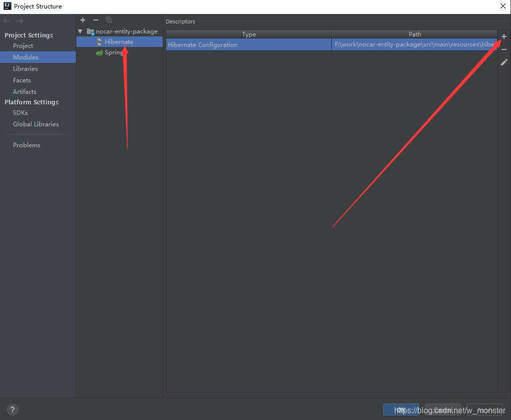Image resolution: width=511 pixels, height=420 pixels.
Task: Open SDKs under Platform Settings
Action: pos(20,112)
